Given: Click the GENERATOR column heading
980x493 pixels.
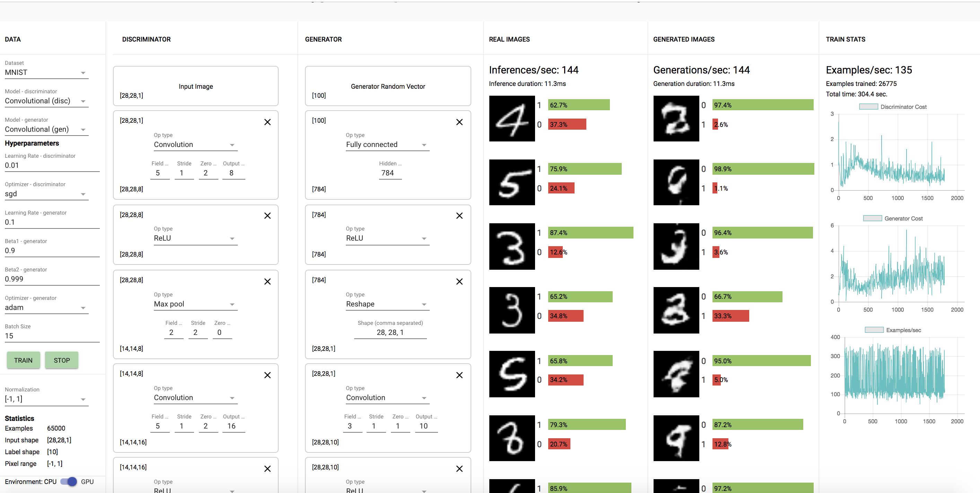Looking at the screenshot, I should click(323, 39).
